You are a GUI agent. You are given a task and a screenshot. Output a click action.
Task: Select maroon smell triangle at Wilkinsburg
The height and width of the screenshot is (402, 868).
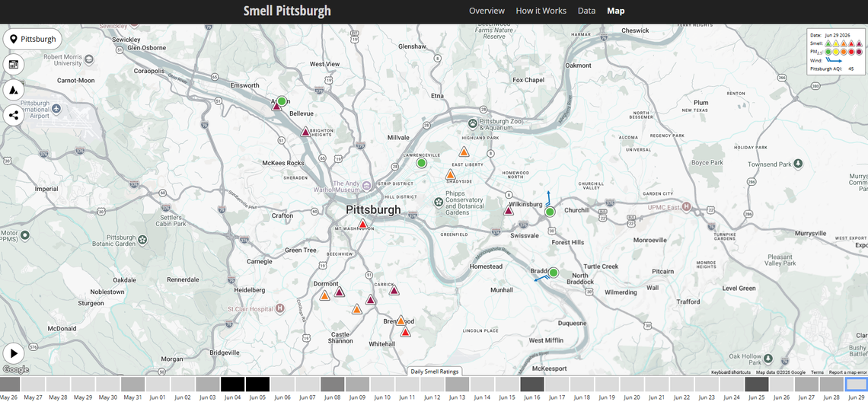point(509,210)
